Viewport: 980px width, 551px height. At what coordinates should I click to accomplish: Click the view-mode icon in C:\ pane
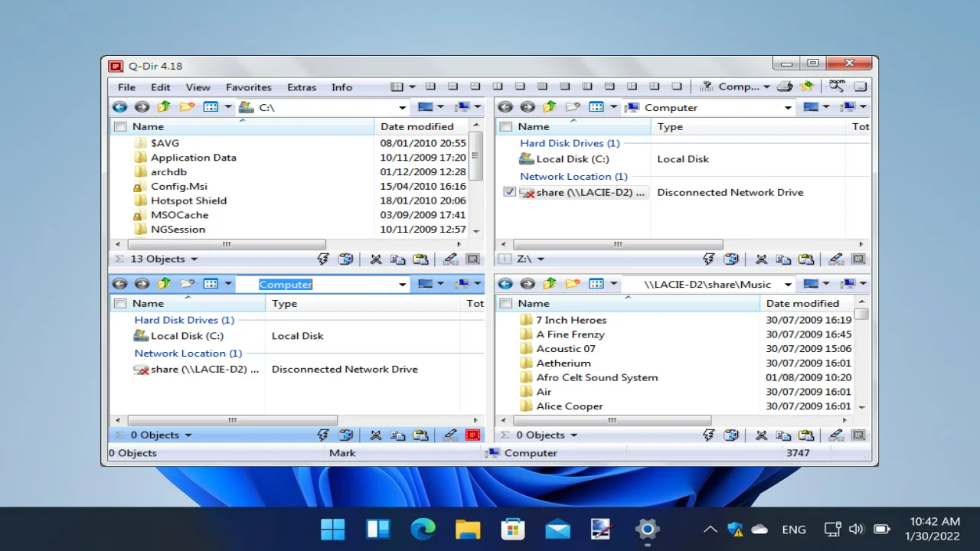pyautogui.click(x=211, y=107)
